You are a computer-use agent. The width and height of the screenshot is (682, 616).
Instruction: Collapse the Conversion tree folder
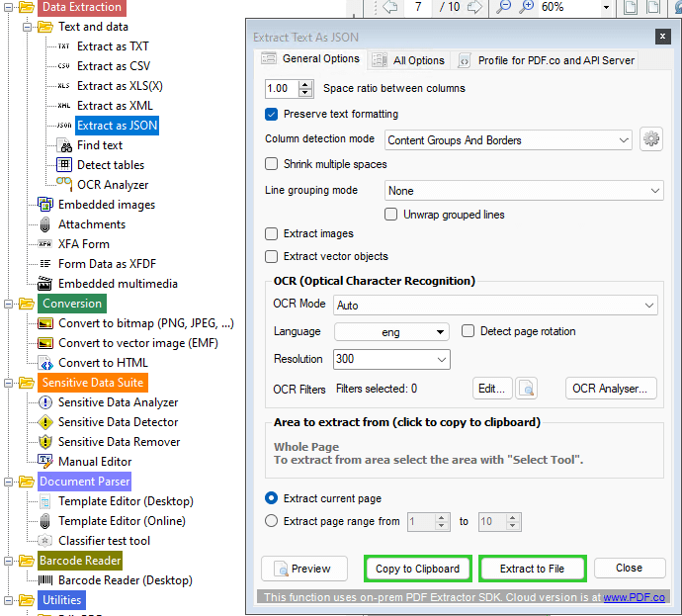point(8,304)
